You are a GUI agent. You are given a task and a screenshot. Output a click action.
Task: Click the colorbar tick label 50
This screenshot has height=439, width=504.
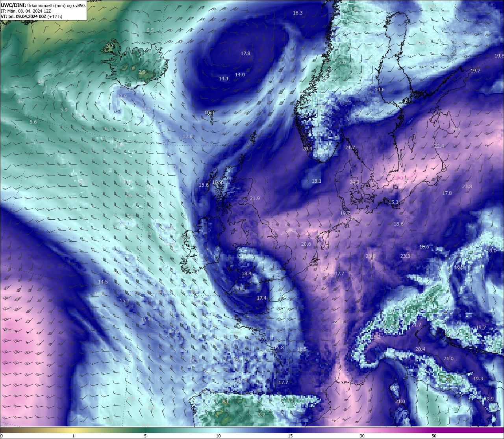click(434, 436)
